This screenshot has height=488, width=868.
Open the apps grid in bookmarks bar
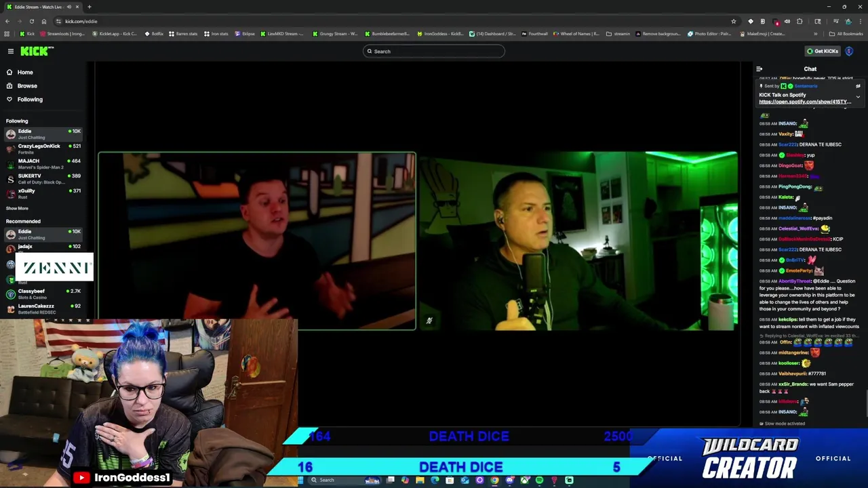coord(6,34)
